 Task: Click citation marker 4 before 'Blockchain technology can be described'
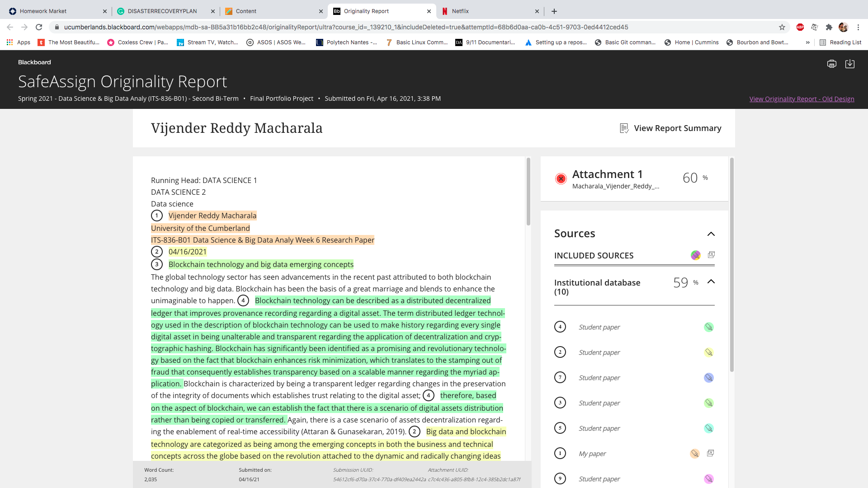pos(243,301)
